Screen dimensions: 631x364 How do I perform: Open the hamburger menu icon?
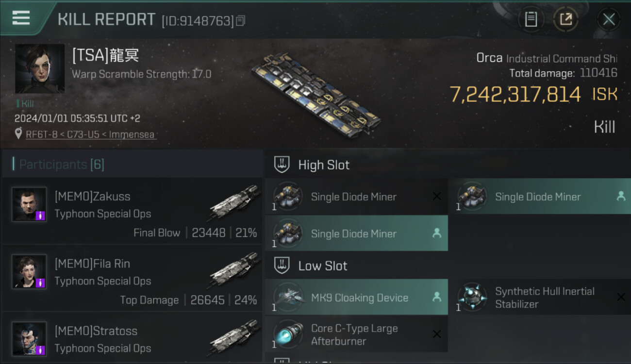point(21,18)
